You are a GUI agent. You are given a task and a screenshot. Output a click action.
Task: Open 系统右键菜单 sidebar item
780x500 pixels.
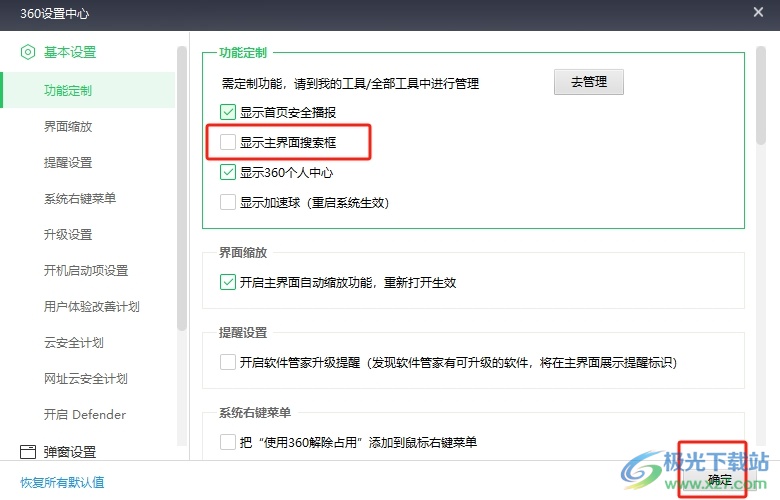coord(80,199)
